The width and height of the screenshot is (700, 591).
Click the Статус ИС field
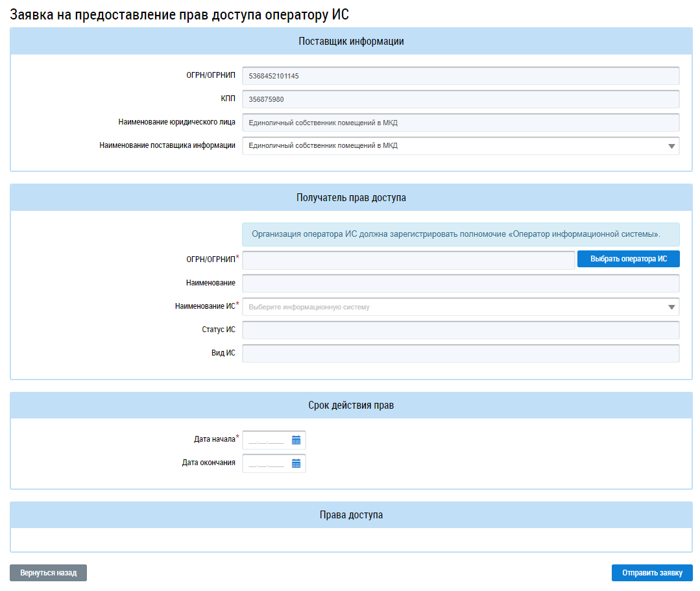(460, 330)
